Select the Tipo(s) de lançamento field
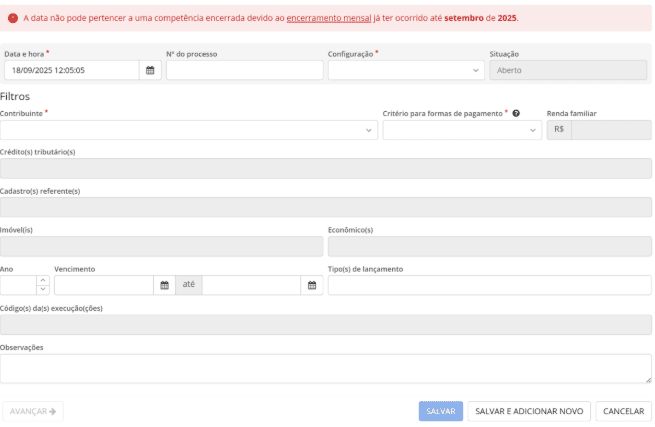Screen dimensions: 655x427 [489, 285]
